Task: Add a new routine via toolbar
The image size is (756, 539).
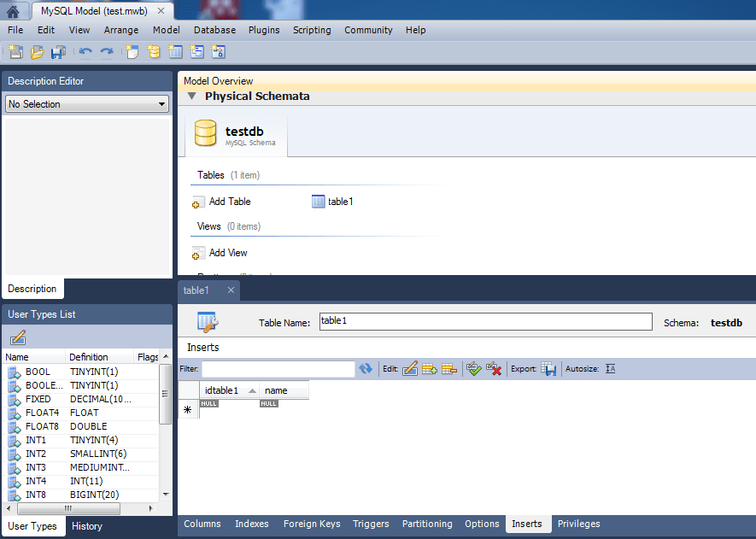Action: pyautogui.click(x=219, y=51)
